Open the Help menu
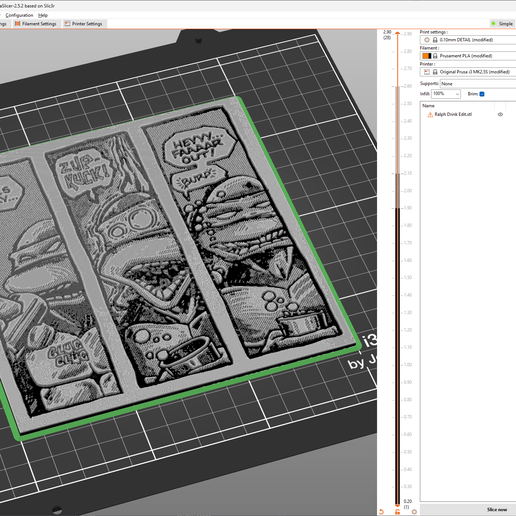 pyautogui.click(x=43, y=15)
